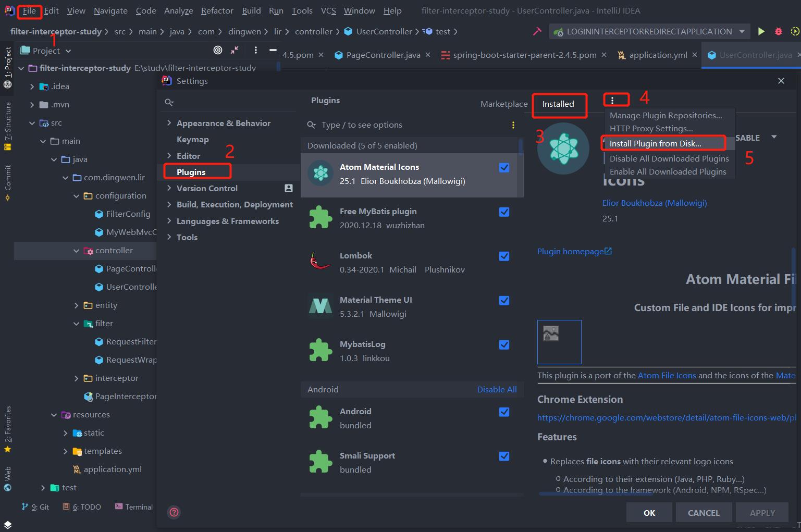Toggle Smali Support plugin checkbox
Screen dimensions: 801x532
504,456
